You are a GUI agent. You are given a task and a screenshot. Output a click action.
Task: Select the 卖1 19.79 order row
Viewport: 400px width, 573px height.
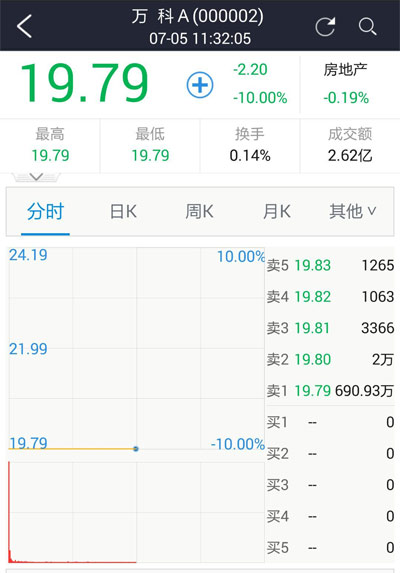click(x=330, y=391)
